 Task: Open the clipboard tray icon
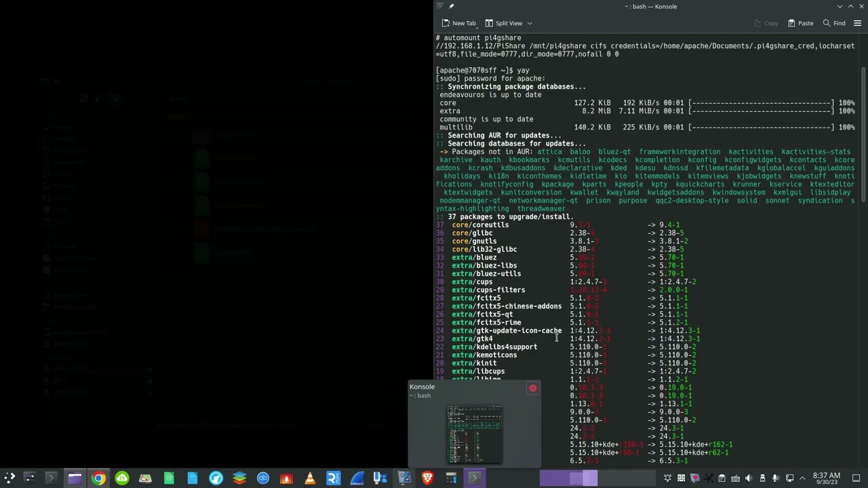pos(722,479)
